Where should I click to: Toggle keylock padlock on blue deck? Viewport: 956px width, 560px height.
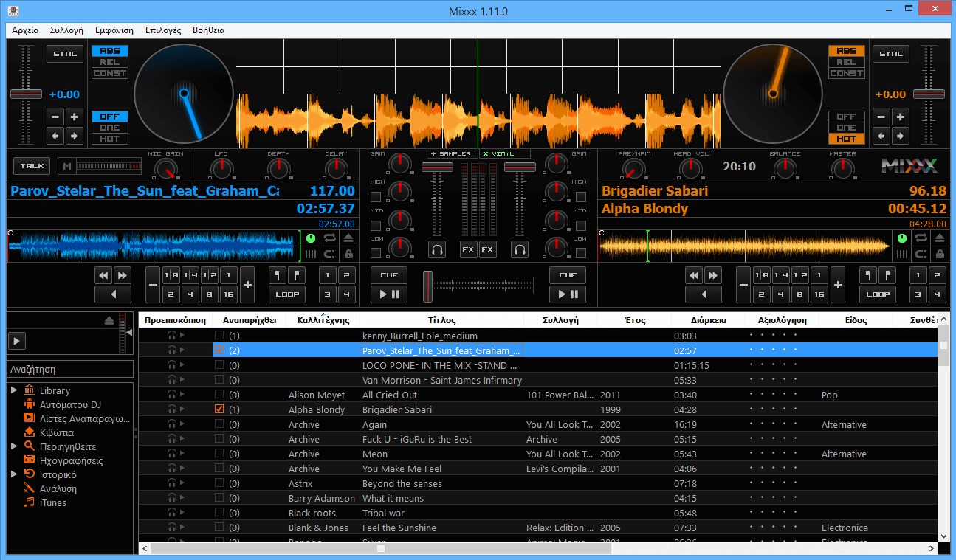pos(348,254)
